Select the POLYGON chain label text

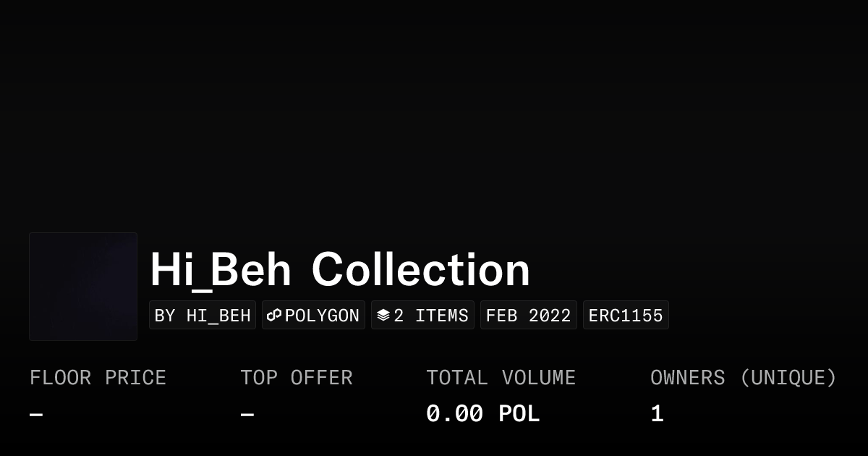pyautogui.click(x=322, y=316)
